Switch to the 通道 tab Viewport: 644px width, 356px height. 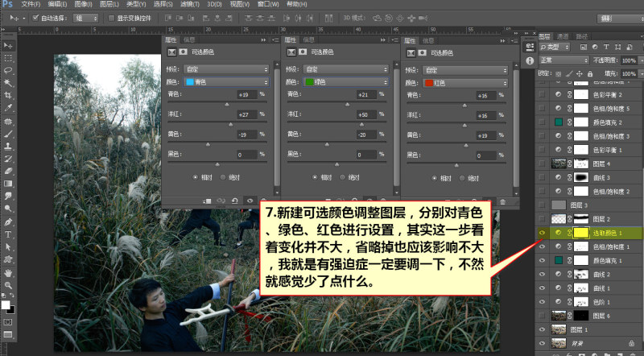tap(563, 36)
